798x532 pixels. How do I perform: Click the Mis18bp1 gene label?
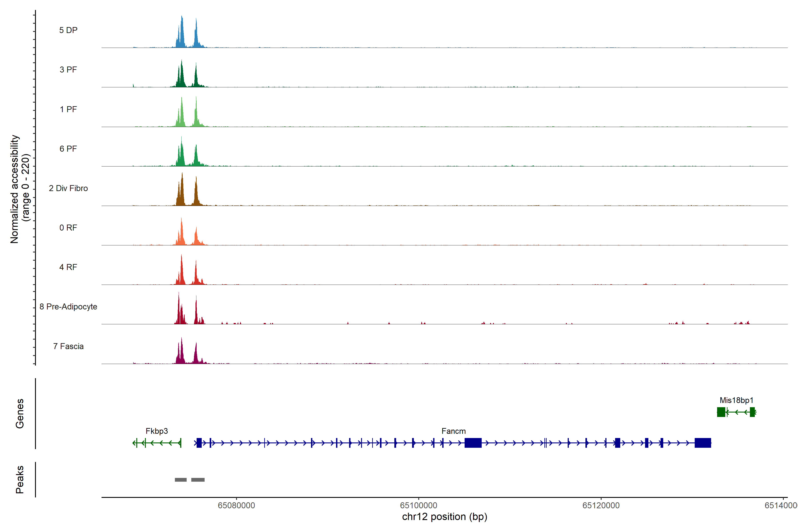point(736,400)
